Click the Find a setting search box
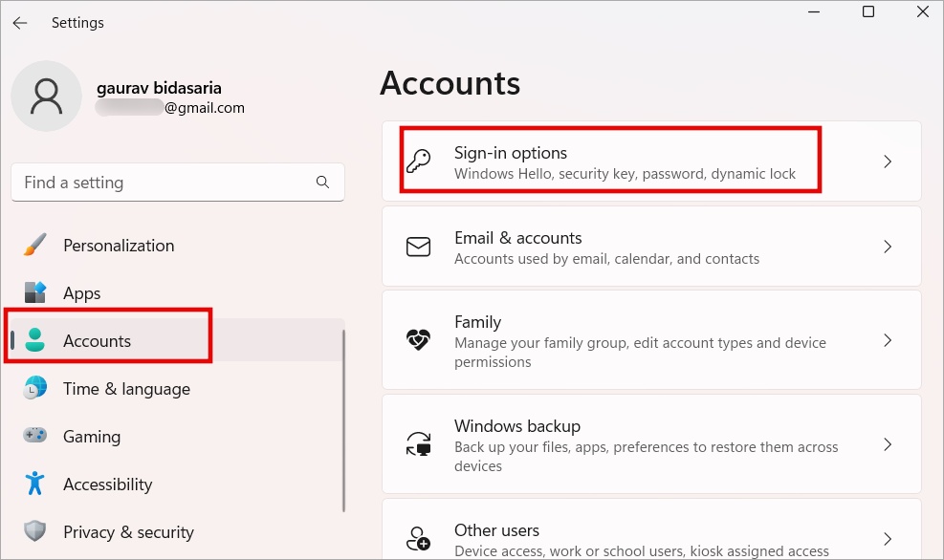This screenshot has width=944, height=560. 178,182
